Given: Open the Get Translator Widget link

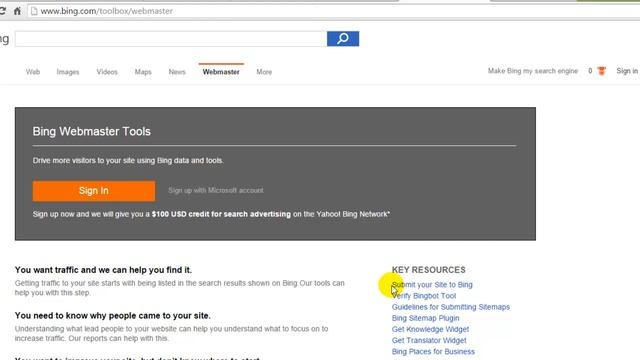Looking at the screenshot, I should tap(429, 340).
